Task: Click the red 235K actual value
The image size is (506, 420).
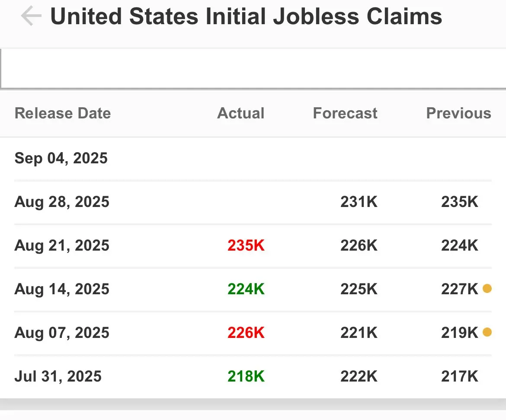Action: pos(246,245)
